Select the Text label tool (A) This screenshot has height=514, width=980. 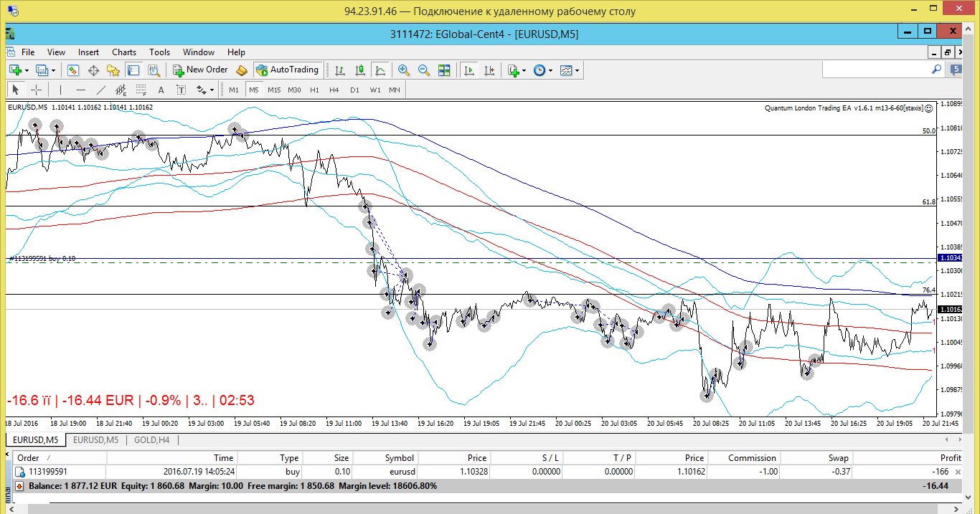coord(161,90)
